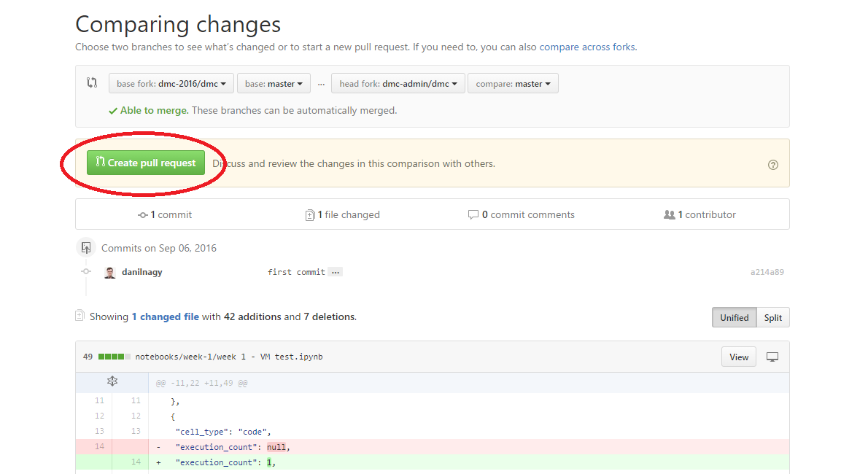Open the compare across forks link
This screenshot has width=868, height=474.
[587, 47]
